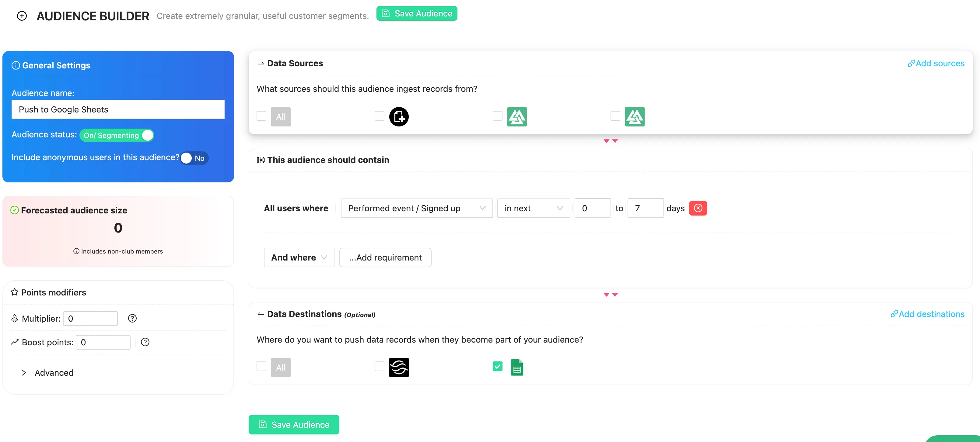Image resolution: width=980 pixels, height=442 pixels.
Task: Click the black document-plus source icon
Action: pos(398,116)
